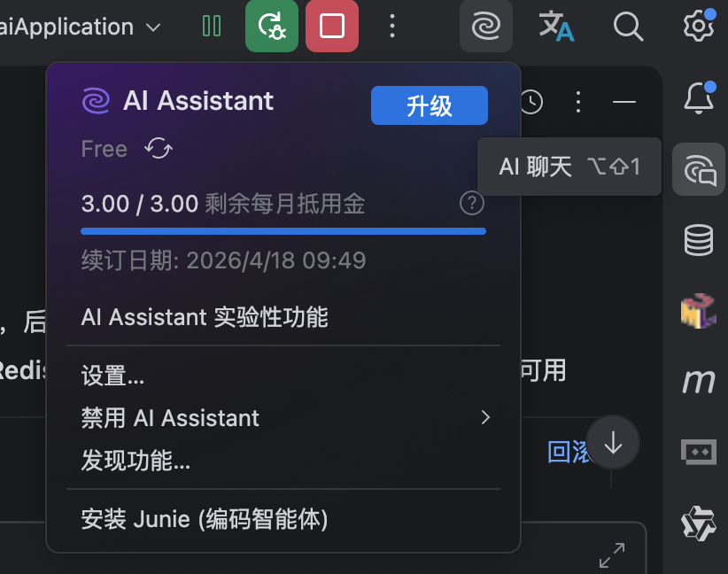
Task: Select the 设置... menu entry
Action: (x=112, y=376)
